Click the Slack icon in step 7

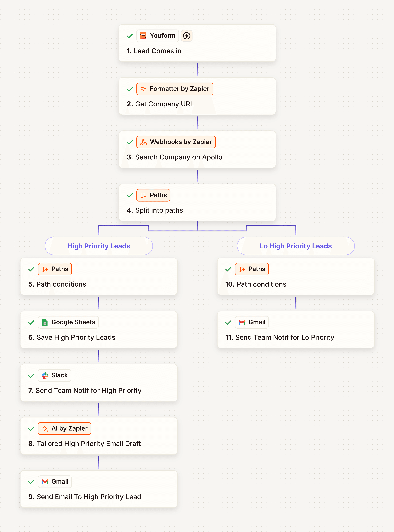(x=45, y=375)
